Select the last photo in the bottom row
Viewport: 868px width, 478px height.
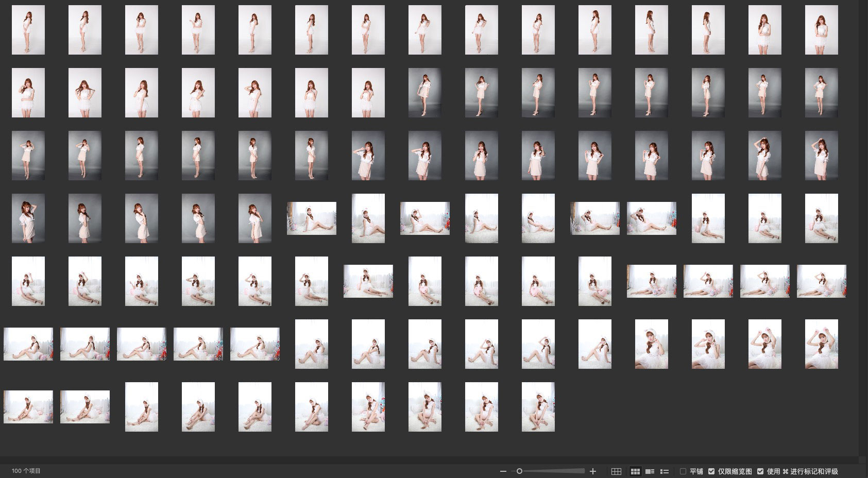(538, 407)
